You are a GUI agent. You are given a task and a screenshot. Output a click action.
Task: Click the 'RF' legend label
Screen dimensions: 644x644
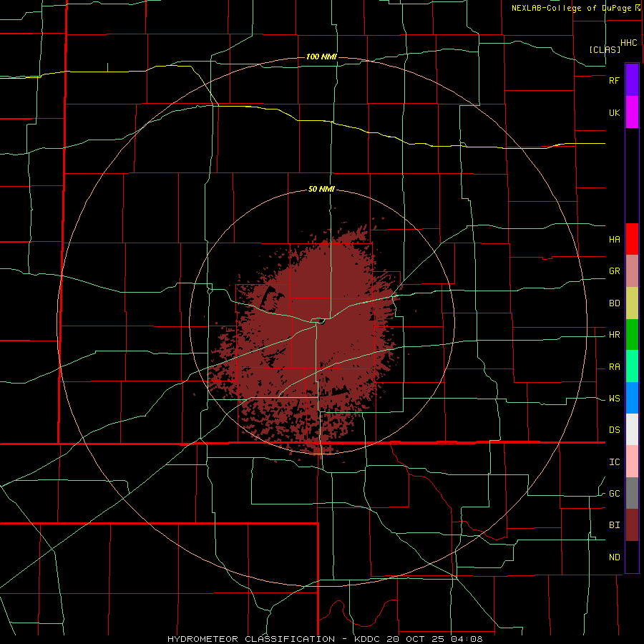pos(614,80)
